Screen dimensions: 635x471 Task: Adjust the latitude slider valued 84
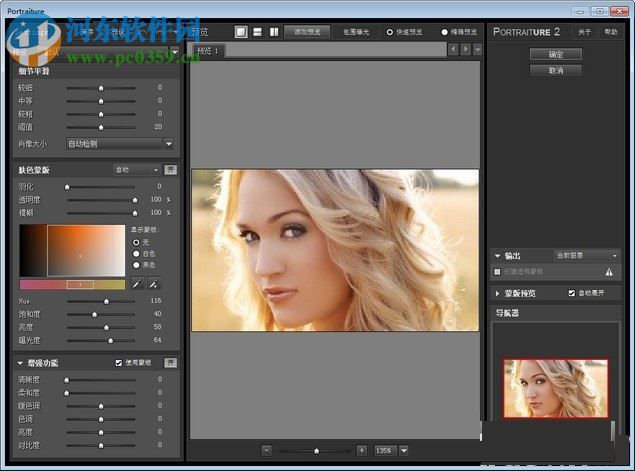[x=111, y=341]
